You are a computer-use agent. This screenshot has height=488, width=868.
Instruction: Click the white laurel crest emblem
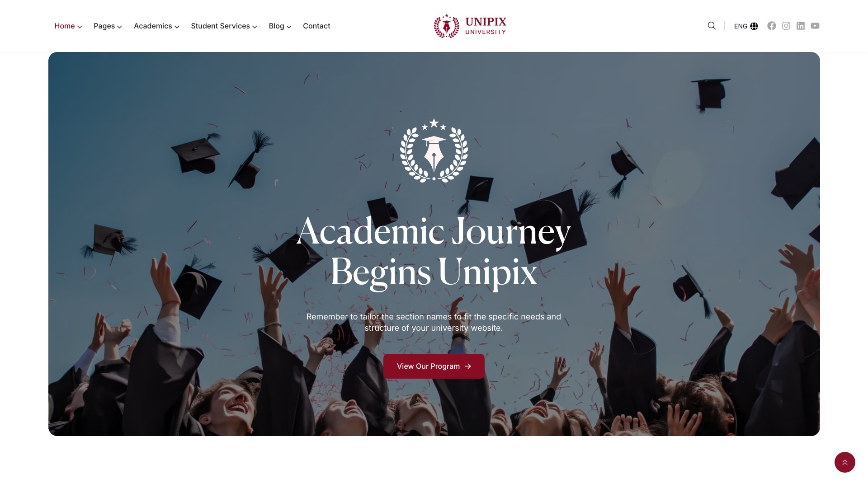coord(434,150)
